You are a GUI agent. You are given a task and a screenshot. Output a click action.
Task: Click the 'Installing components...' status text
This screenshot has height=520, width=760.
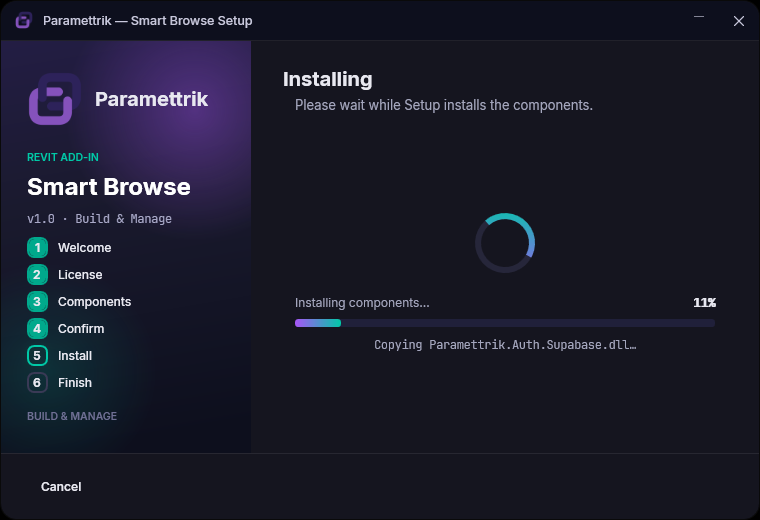pos(362,302)
